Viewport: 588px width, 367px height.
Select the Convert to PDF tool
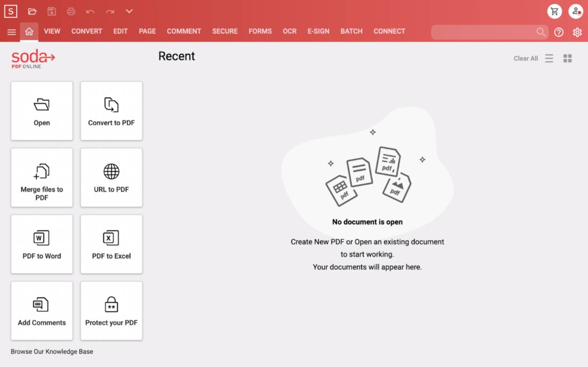(x=111, y=111)
